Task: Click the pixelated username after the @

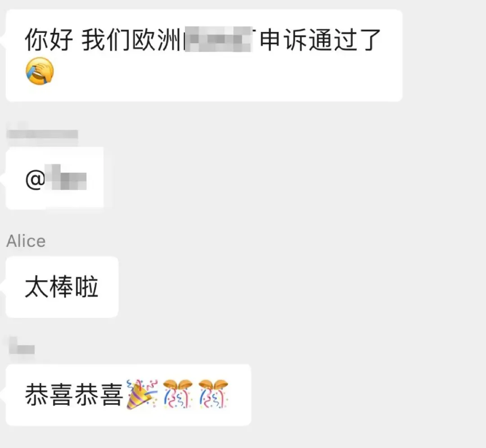Action: point(66,177)
